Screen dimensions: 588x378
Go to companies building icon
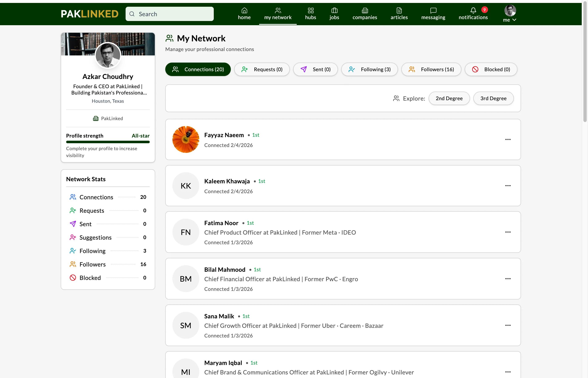click(x=365, y=10)
